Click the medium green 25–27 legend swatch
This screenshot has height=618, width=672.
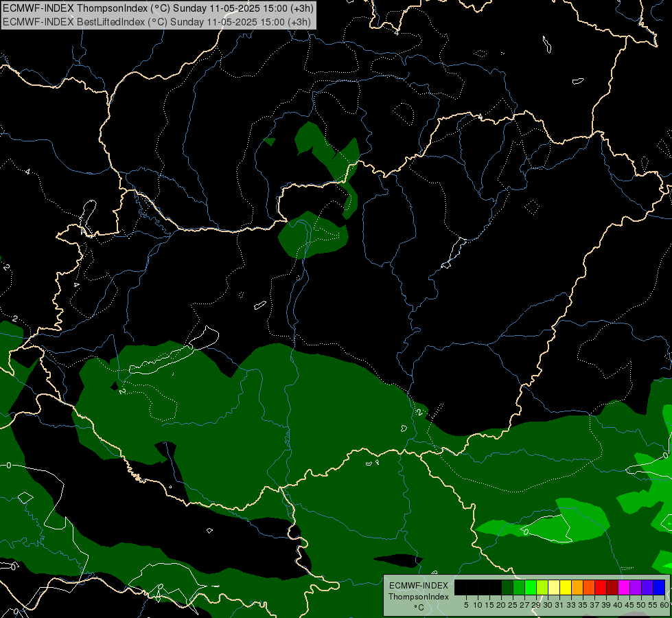tap(519, 587)
